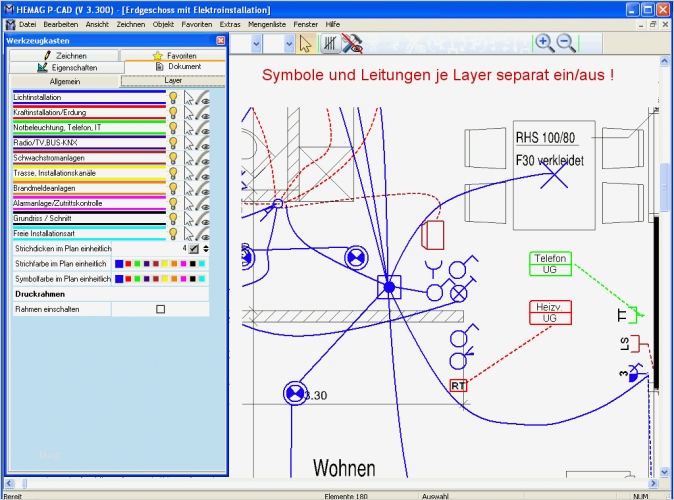Toggle the light bulb for Lichtinstallation layer
The image size is (674, 500).
(173, 98)
